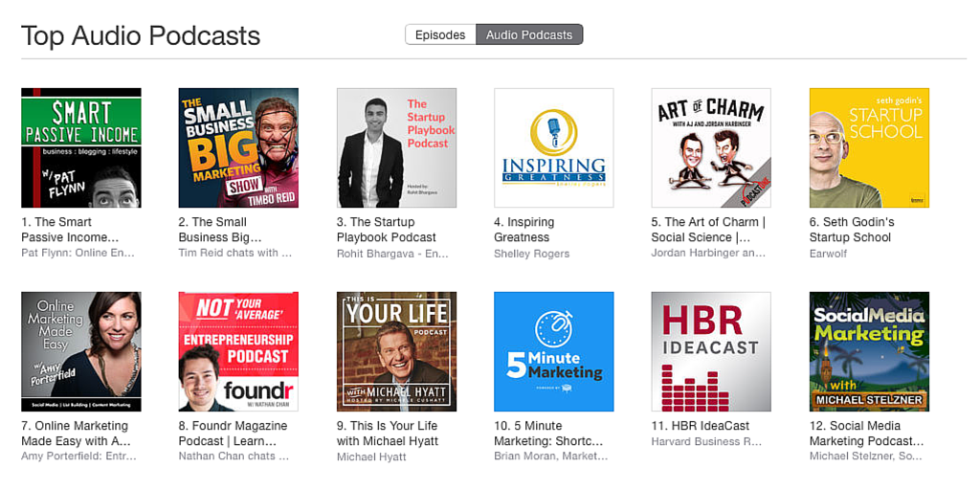Viewport: 980px width, 490px height.
Task: Click title "5. The Art of Charm | Social Science"
Action: pyautogui.click(x=708, y=230)
